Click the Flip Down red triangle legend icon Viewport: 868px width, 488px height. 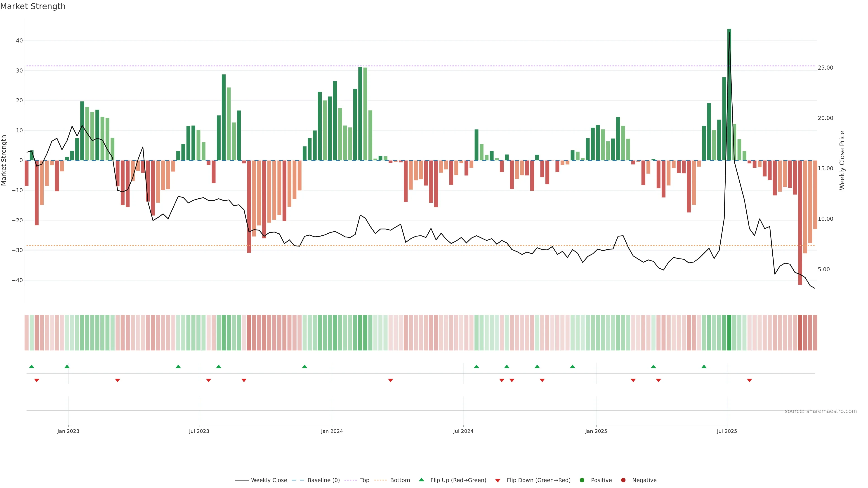498,481
